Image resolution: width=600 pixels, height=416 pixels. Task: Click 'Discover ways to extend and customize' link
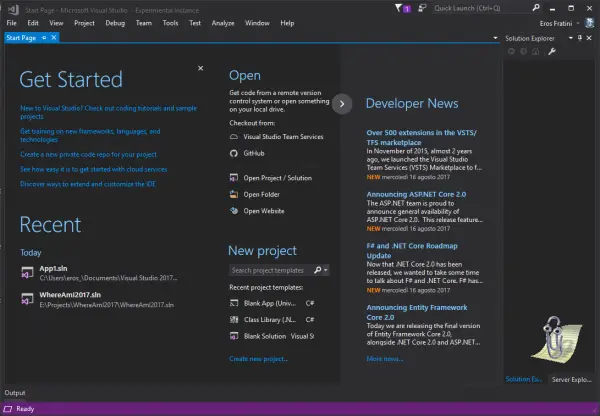click(x=88, y=184)
